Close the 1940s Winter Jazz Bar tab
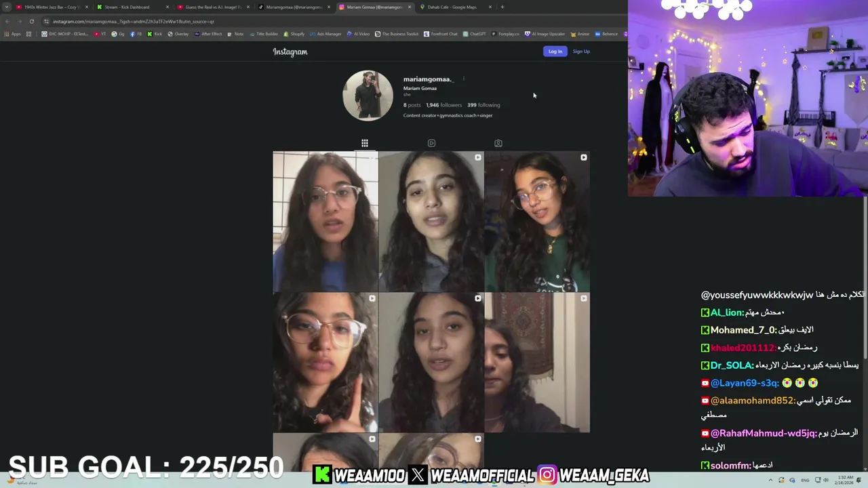 pyautogui.click(x=87, y=7)
